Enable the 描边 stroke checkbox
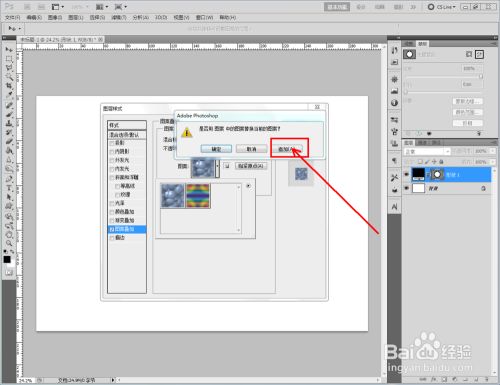Viewport: 500px width, 385px height. coord(112,238)
